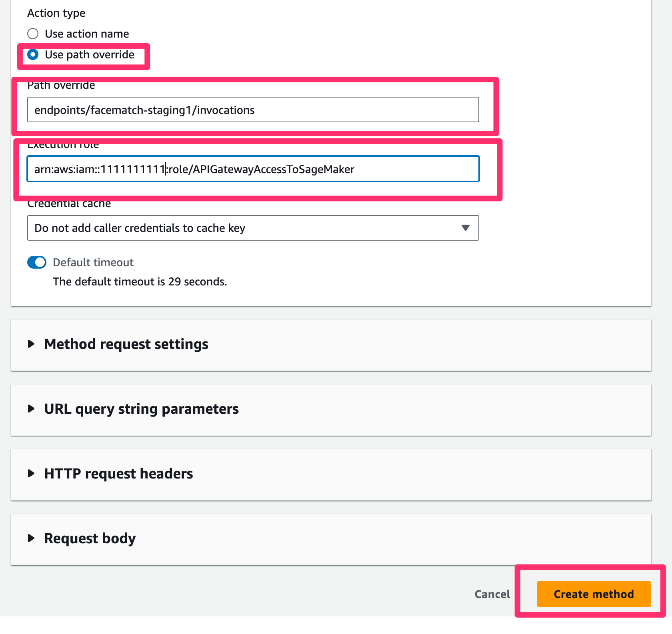This screenshot has height=634, width=672.
Task: Click the "Use path override" label text
Action: (x=90, y=54)
